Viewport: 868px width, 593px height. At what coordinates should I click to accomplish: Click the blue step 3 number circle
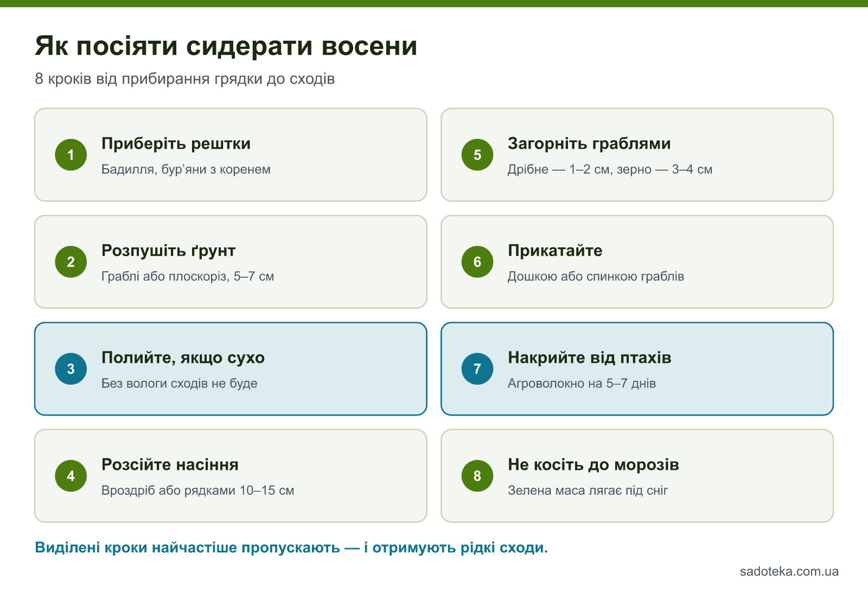(x=71, y=369)
